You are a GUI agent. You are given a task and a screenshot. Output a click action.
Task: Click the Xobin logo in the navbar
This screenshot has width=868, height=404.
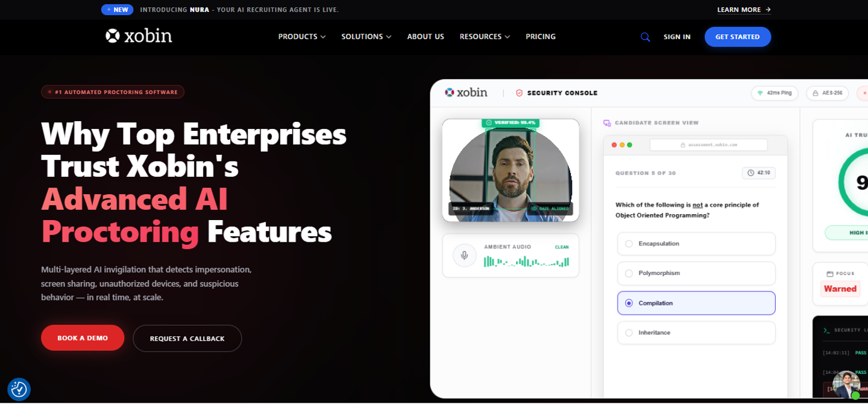139,36
